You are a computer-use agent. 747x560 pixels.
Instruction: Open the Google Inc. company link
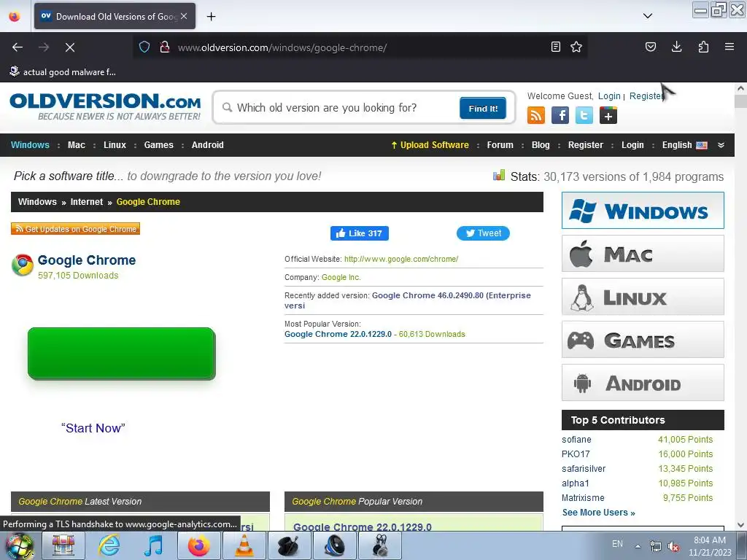point(341,277)
